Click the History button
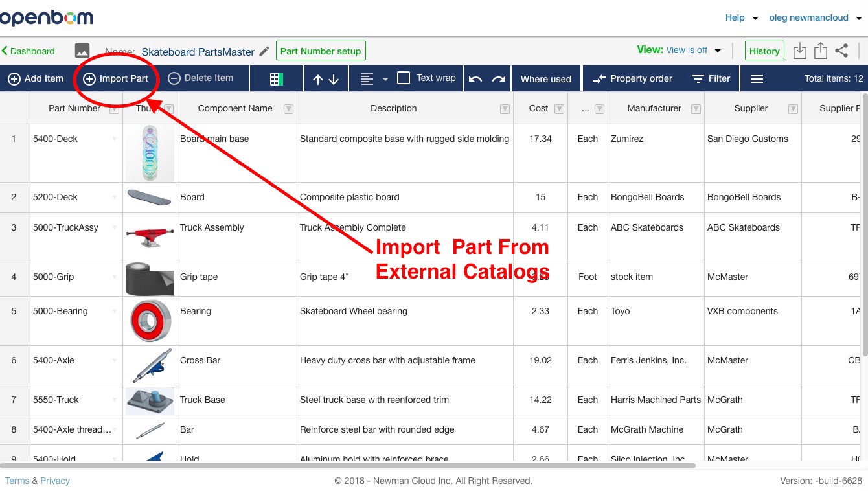Image resolution: width=868 pixels, height=491 pixels. (x=764, y=51)
